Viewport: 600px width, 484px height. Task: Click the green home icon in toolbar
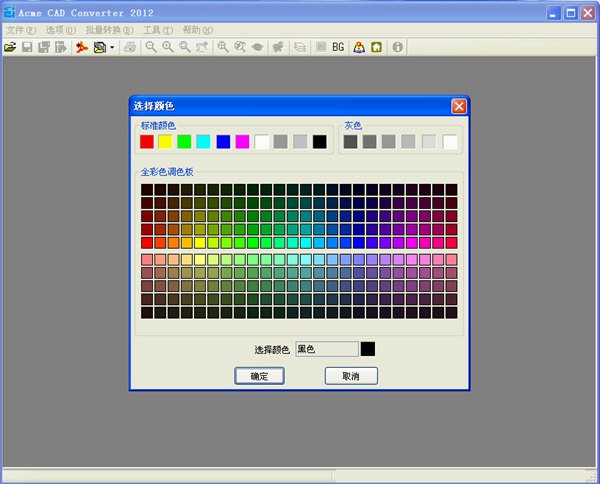click(x=376, y=47)
